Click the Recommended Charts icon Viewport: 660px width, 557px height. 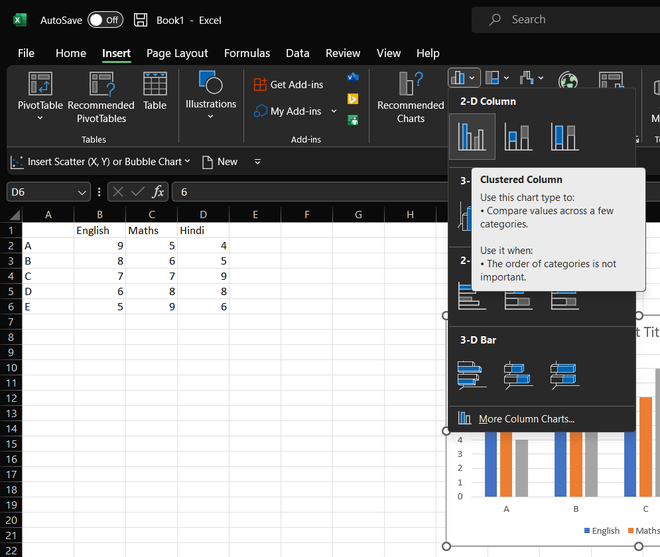[x=410, y=85]
